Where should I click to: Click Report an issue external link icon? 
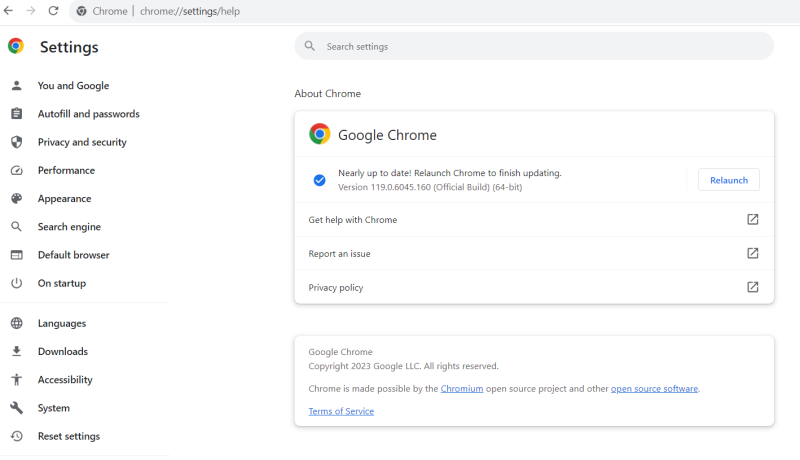tap(752, 253)
